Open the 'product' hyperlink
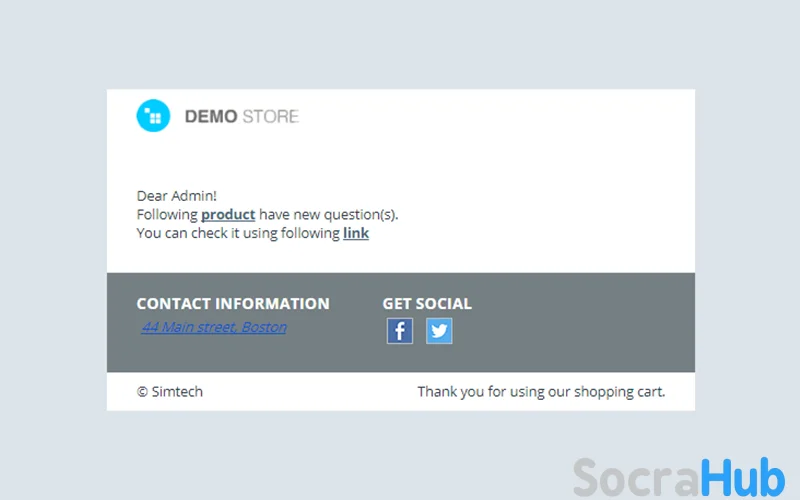Image resolution: width=800 pixels, height=500 pixels. (x=228, y=214)
